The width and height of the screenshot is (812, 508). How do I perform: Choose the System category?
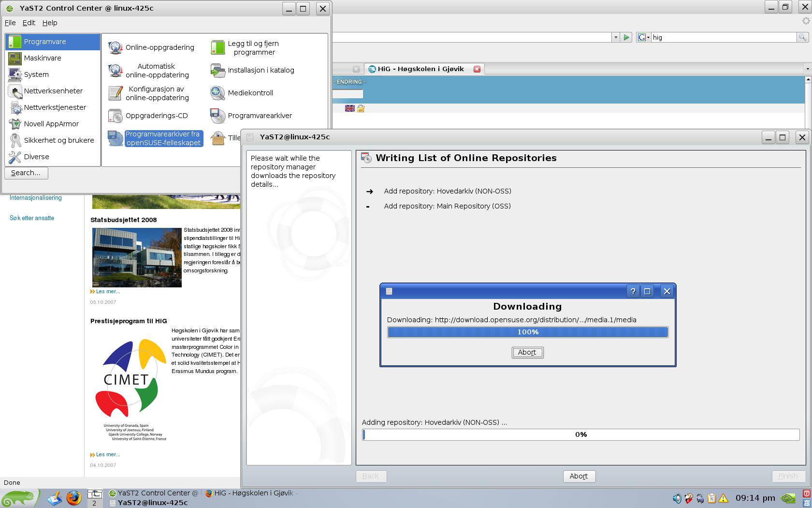pos(53,75)
